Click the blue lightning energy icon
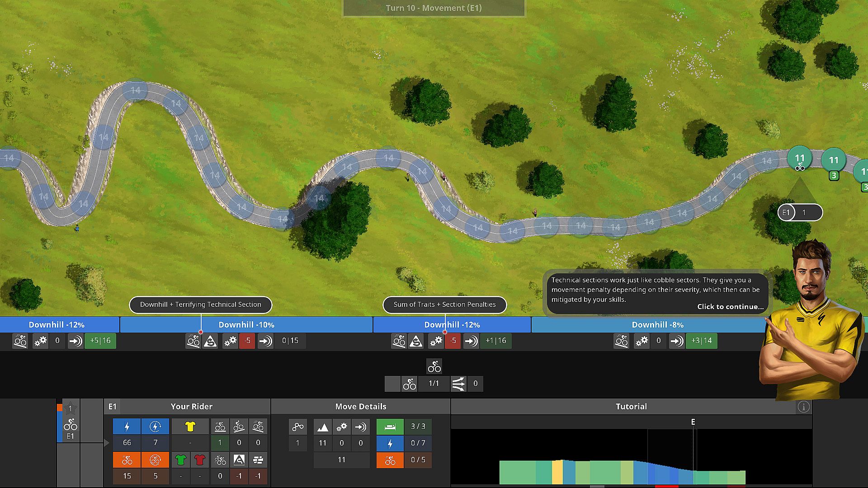This screenshot has width=868, height=488. click(127, 427)
